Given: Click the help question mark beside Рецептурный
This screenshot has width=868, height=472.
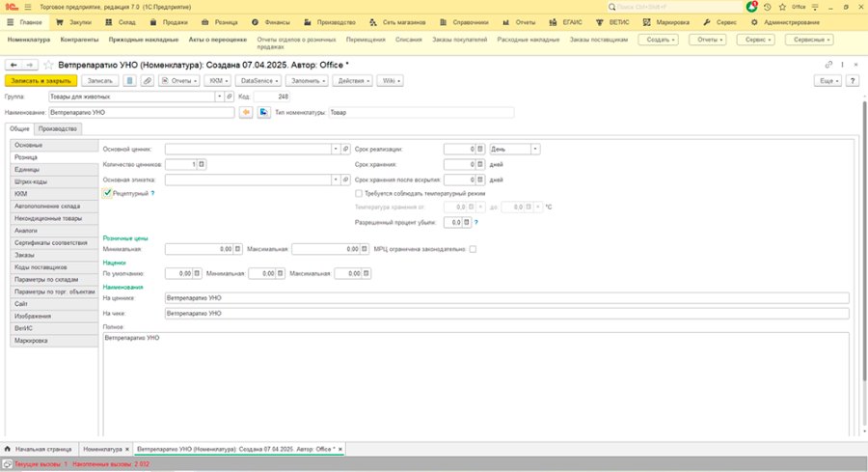Looking at the screenshot, I should [152, 194].
